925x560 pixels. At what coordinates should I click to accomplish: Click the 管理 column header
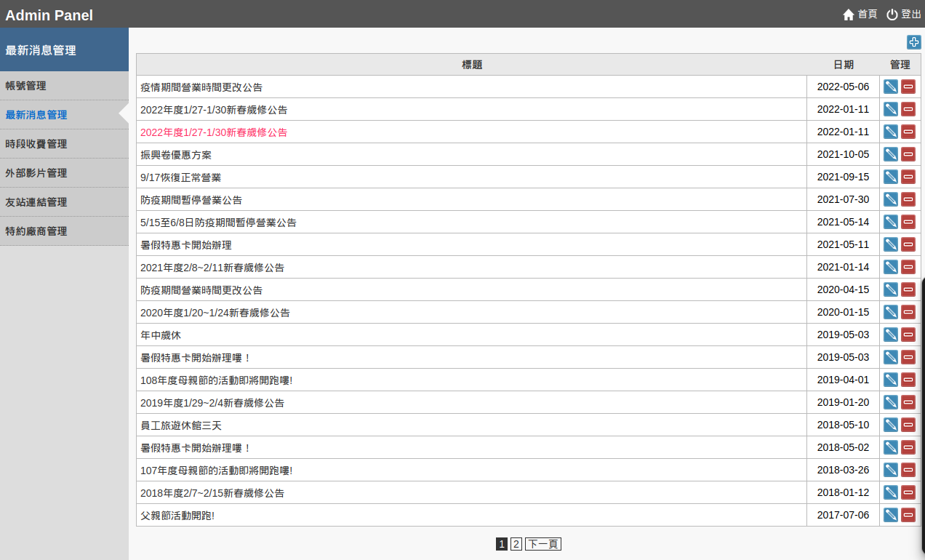click(x=900, y=65)
